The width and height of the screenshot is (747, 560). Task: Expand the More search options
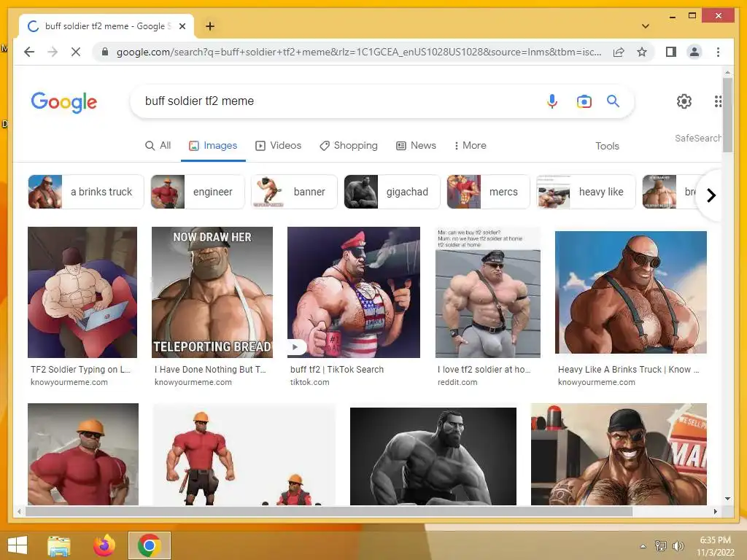[x=470, y=146]
